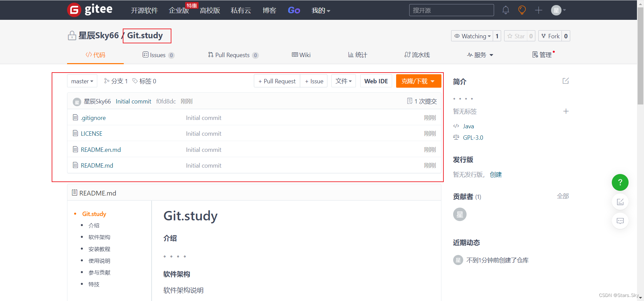
Task: Click the .gitignore file icon
Action: coord(75,117)
